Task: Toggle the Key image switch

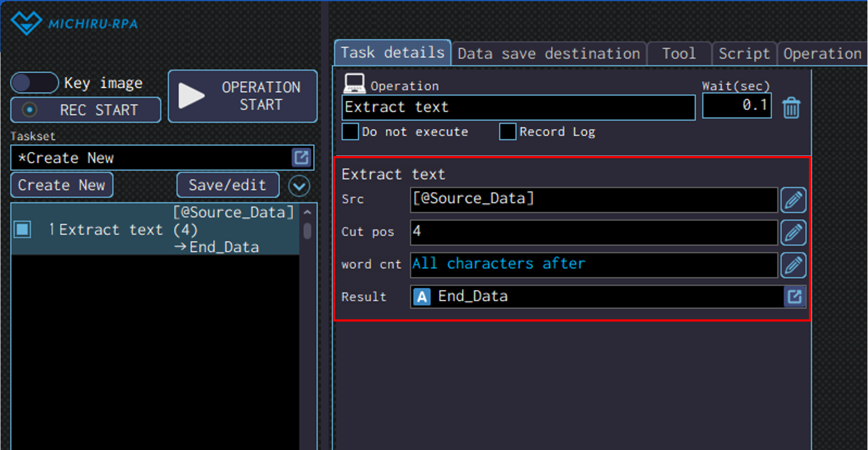Action: [34, 83]
